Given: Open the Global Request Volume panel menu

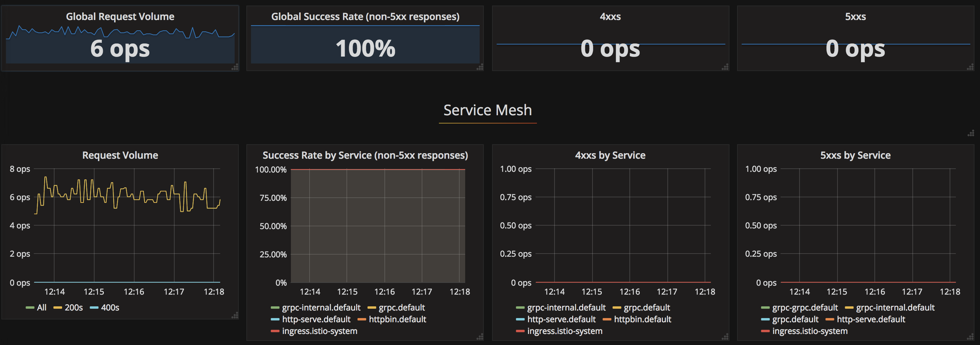Looking at the screenshot, I should pyautogui.click(x=120, y=16).
